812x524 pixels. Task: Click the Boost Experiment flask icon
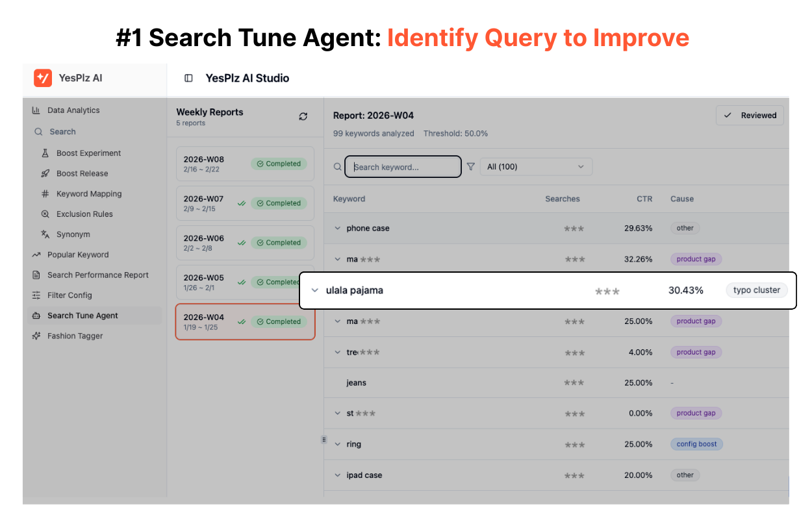45,153
